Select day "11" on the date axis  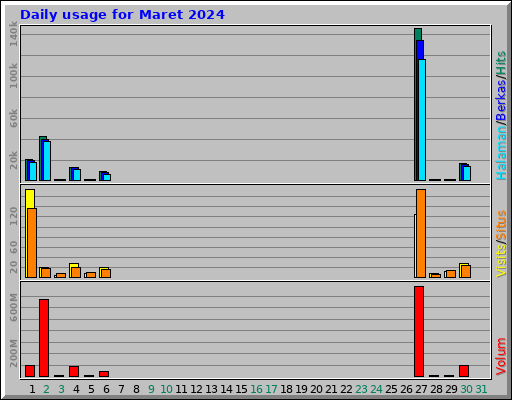coord(181,389)
